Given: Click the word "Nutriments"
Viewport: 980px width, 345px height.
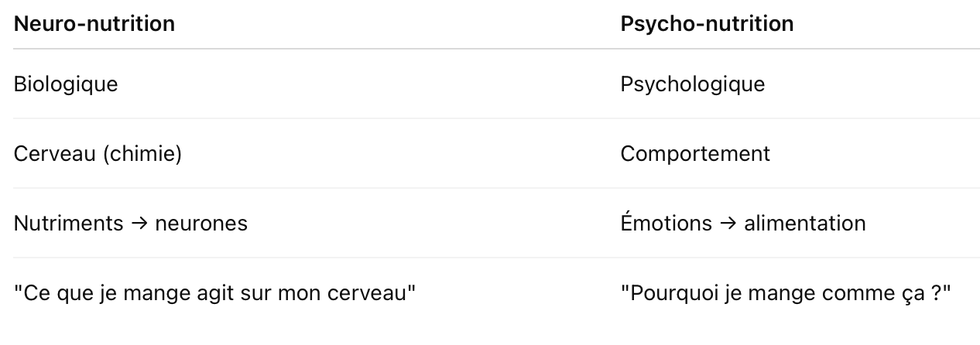Looking at the screenshot, I should pyautogui.click(x=68, y=224).
